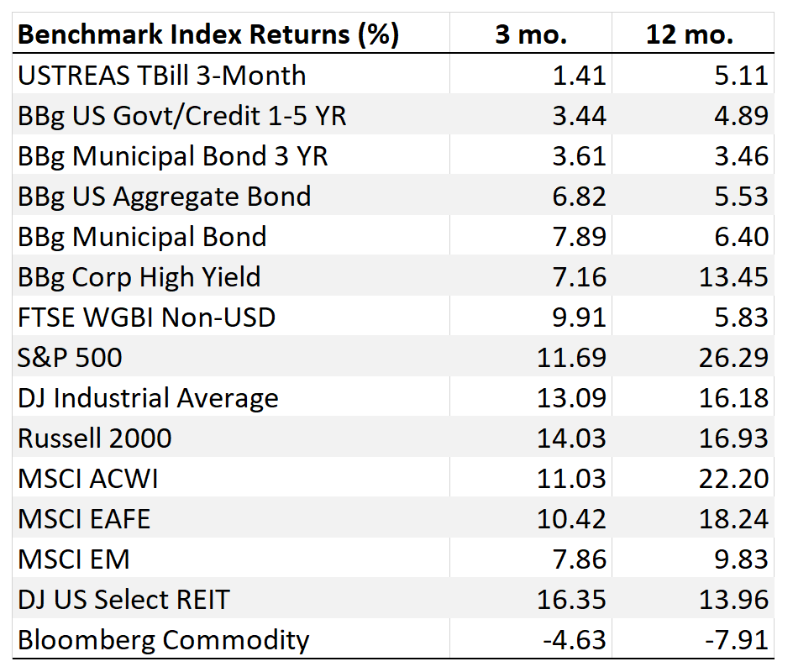The height and width of the screenshot is (672, 793).
Task: Select the BBg US Aggregate Bond label
Action: pyautogui.click(x=165, y=197)
